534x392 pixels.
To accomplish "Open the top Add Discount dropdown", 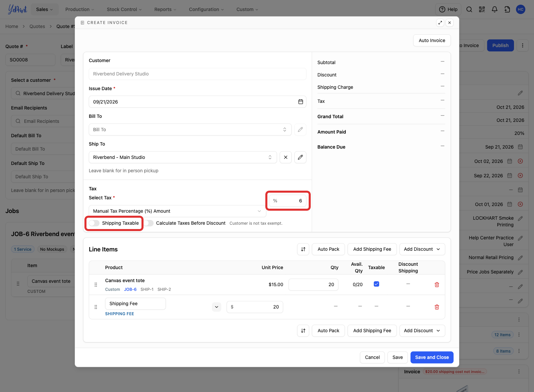I will click(x=422, y=249).
